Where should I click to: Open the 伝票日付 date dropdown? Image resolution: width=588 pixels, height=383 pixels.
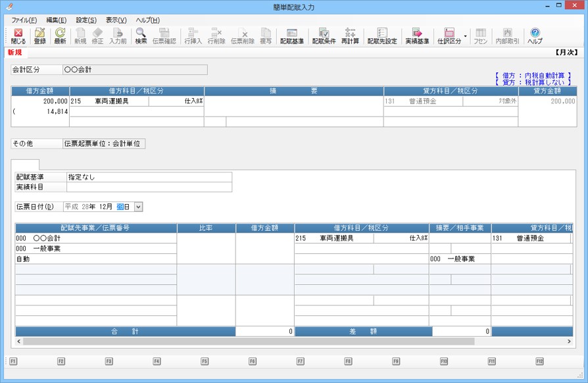pyautogui.click(x=138, y=207)
